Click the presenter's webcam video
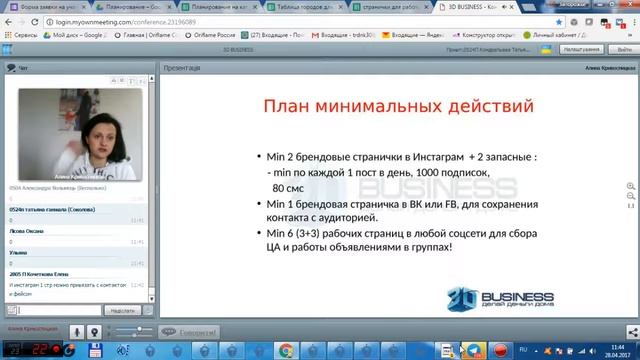Viewport: 640px width, 360px height. tap(80, 135)
